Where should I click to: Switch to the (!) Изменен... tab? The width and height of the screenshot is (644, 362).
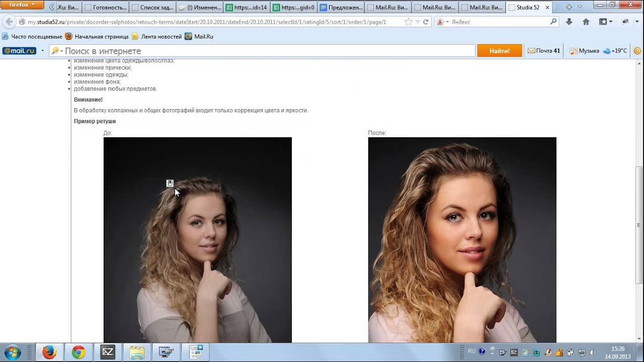click(x=200, y=8)
